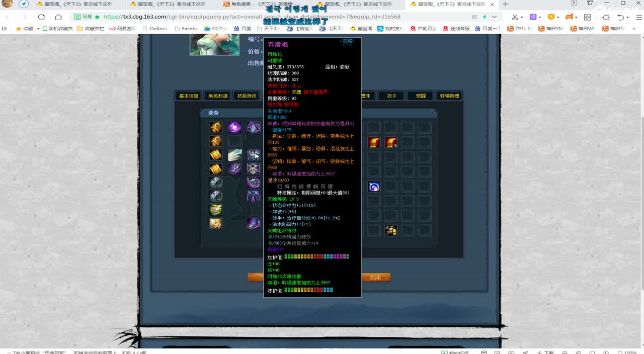This screenshot has width=644, height=354.
Task: Switch to the 技能特技 tab
Action: (247, 96)
